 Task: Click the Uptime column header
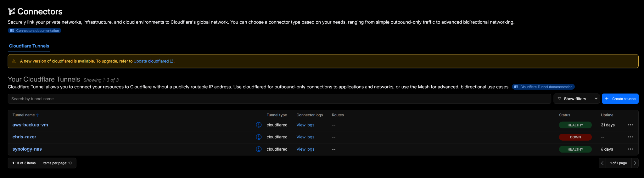point(607,115)
